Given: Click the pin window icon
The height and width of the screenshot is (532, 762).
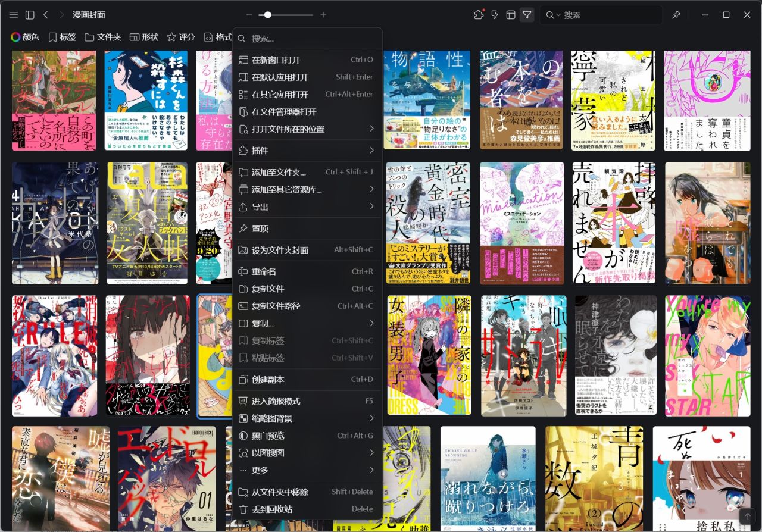Looking at the screenshot, I should tap(676, 15).
